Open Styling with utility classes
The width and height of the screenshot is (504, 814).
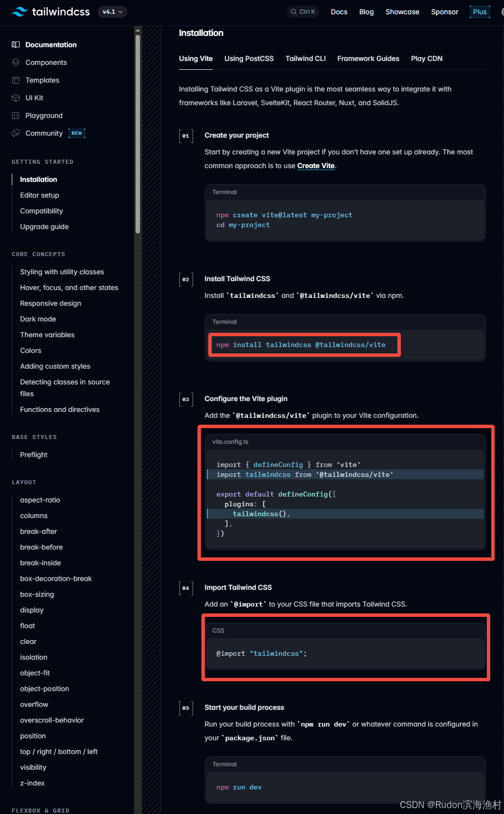(x=62, y=272)
